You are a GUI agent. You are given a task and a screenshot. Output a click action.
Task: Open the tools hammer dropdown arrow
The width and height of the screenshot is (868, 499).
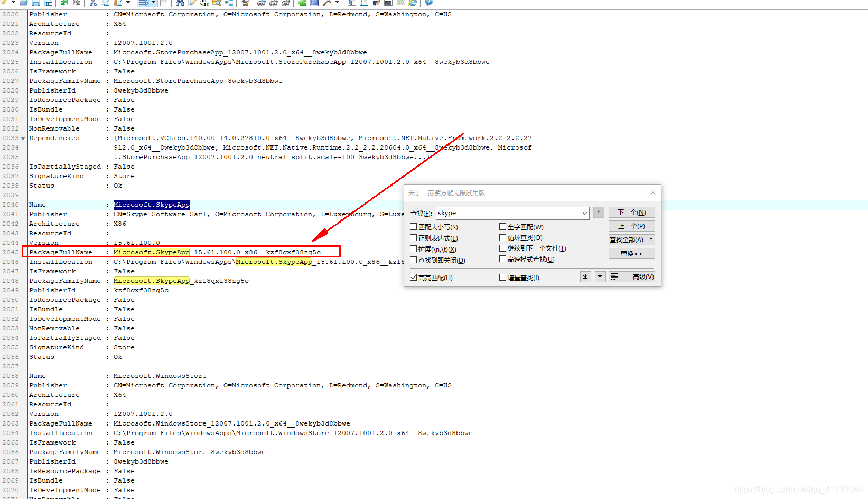pyautogui.click(x=337, y=3)
